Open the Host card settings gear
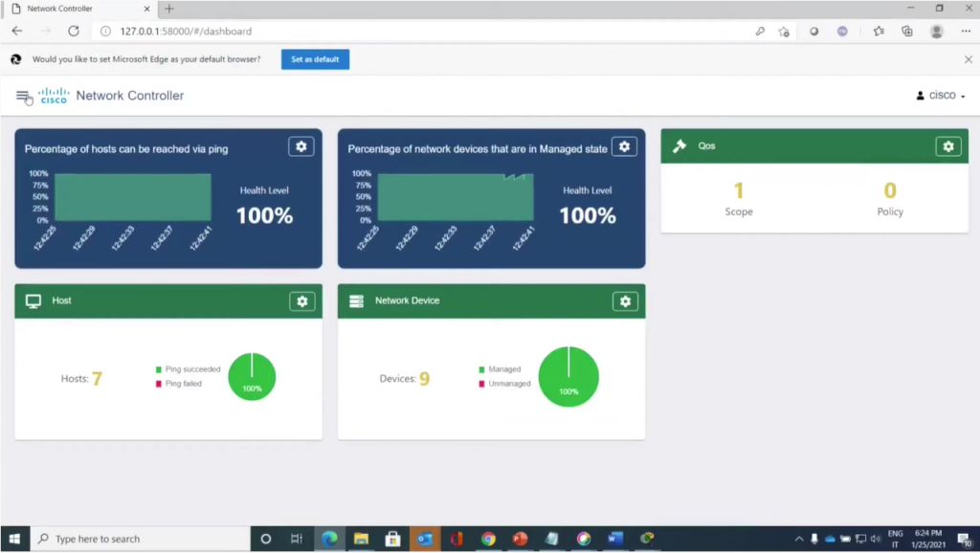Viewport: 980px width, 553px height. 301,301
